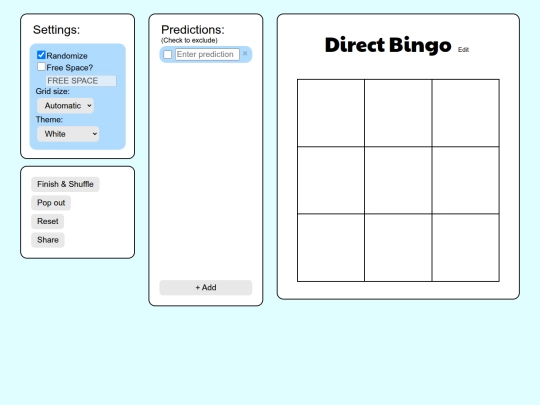540x405 pixels.
Task: Click the Pop out button
Action: point(51,203)
